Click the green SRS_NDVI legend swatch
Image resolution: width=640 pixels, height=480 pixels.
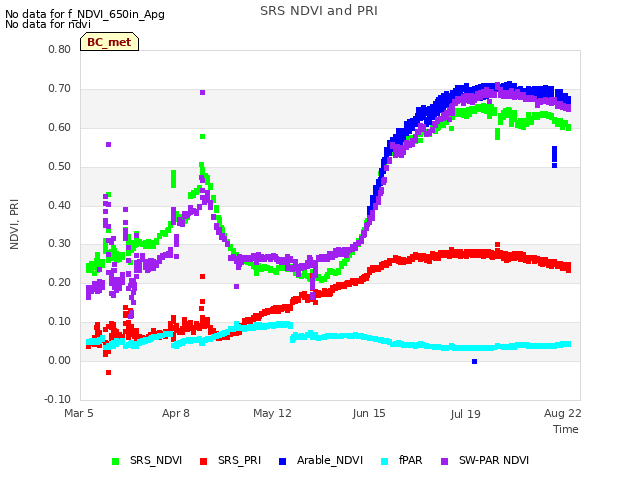pos(116,461)
